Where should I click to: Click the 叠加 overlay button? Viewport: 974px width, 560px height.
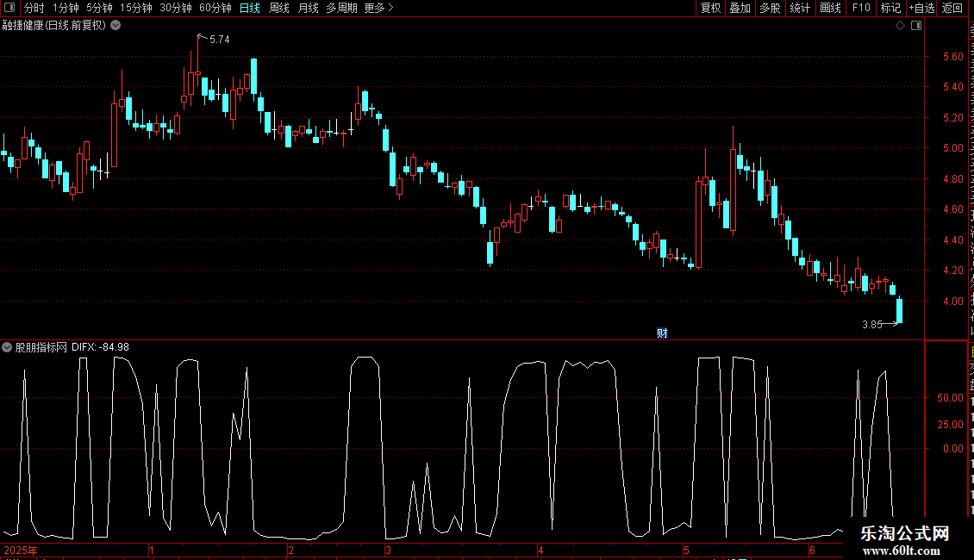740,8
